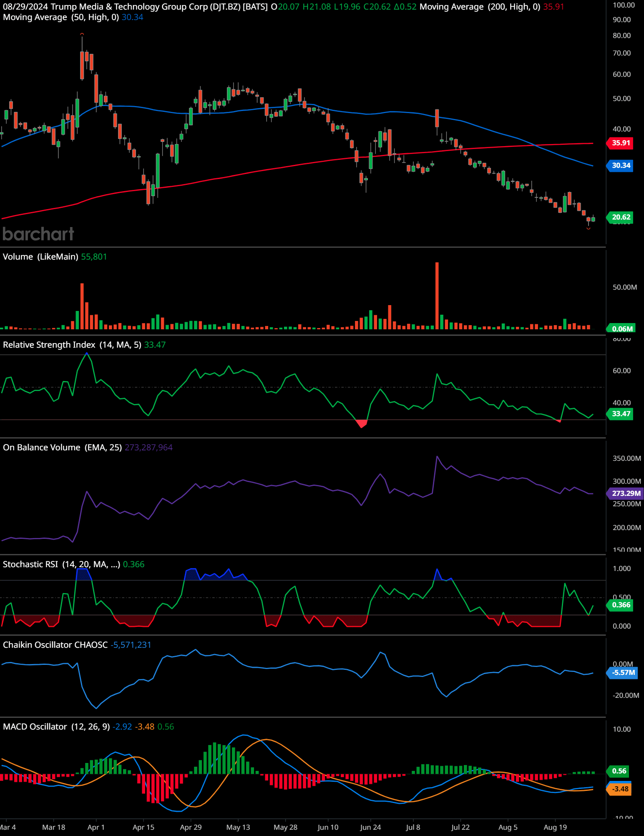Click the Relative Strength Index label

72,345
